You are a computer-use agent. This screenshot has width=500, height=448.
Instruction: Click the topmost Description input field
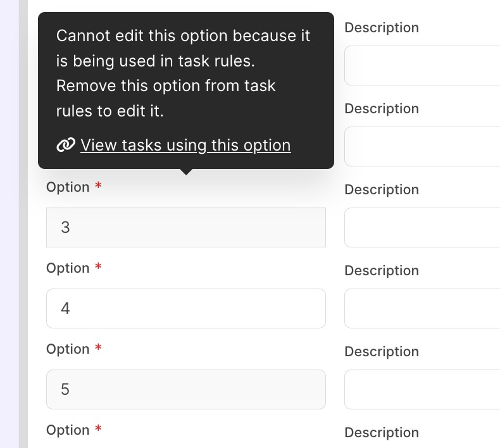coord(422,65)
